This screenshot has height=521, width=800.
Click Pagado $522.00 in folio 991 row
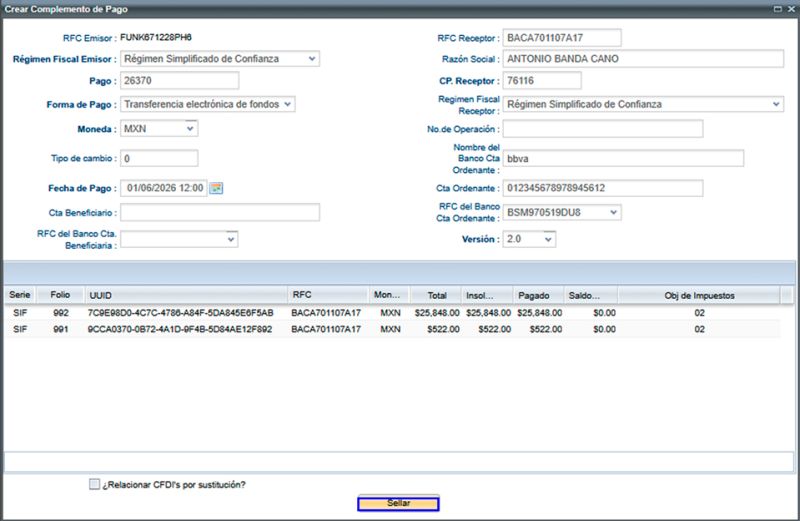pyautogui.click(x=546, y=330)
